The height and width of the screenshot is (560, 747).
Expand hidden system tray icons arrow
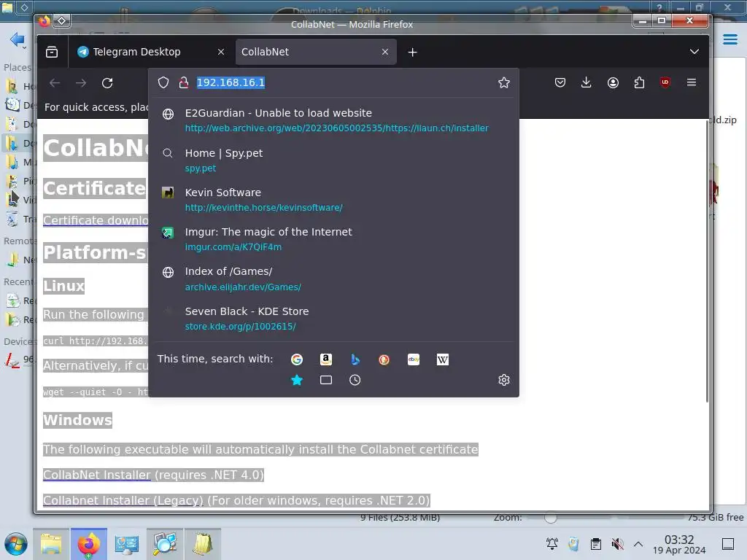point(638,544)
